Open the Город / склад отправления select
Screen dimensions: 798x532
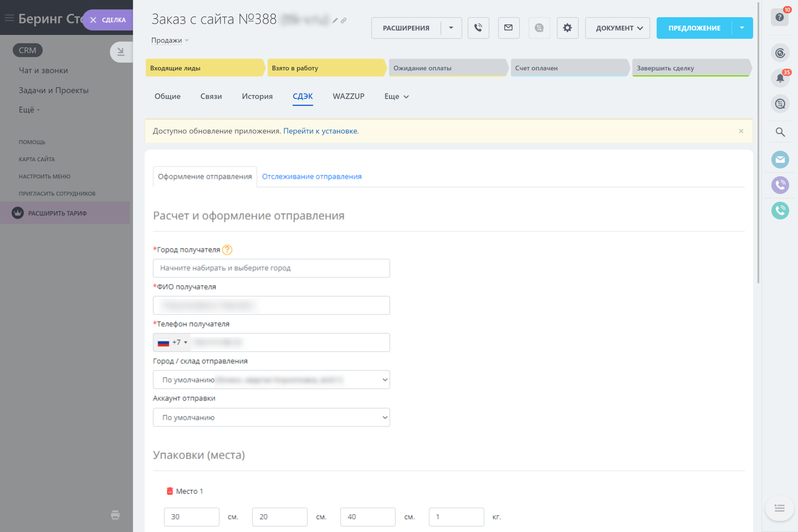(x=272, y=380)
